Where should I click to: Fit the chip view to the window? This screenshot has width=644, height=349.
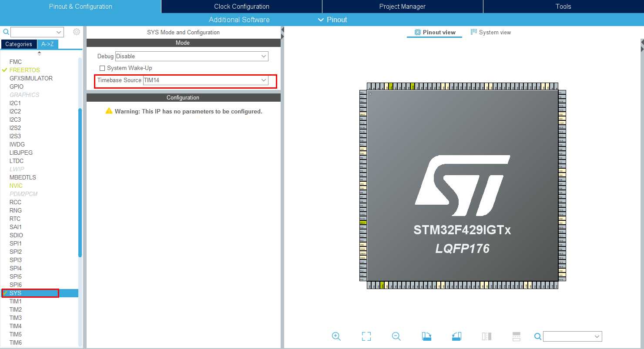366,336
